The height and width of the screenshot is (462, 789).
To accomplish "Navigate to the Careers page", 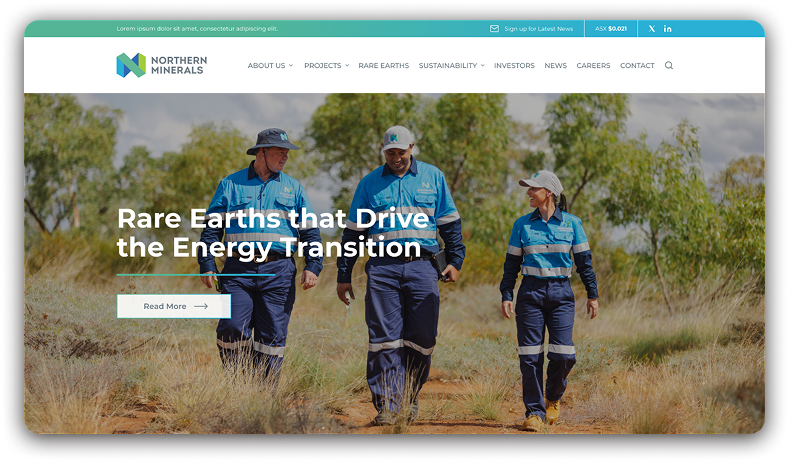I will click(593, 65).
